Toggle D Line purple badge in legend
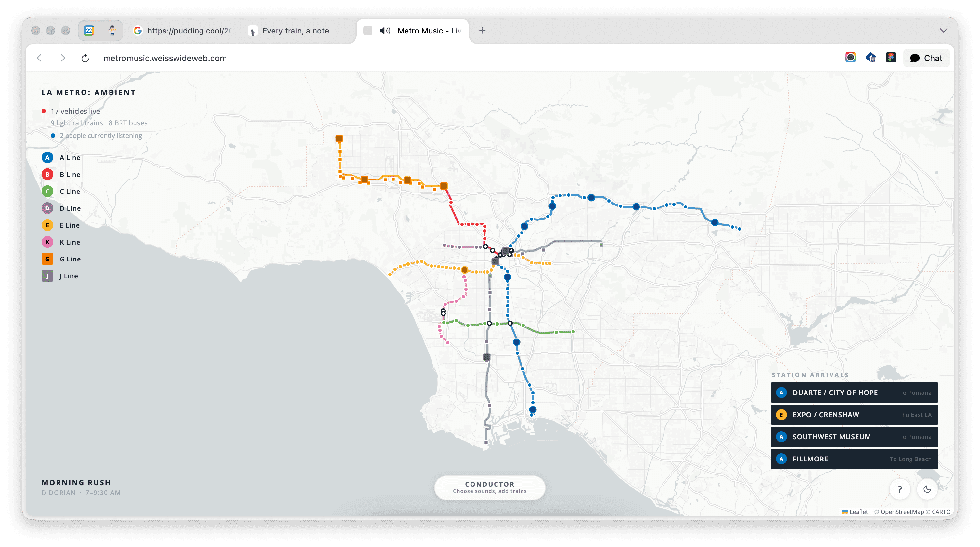This screenshot has height=547, width=980. pyautogui.click(x=47, y=208)
